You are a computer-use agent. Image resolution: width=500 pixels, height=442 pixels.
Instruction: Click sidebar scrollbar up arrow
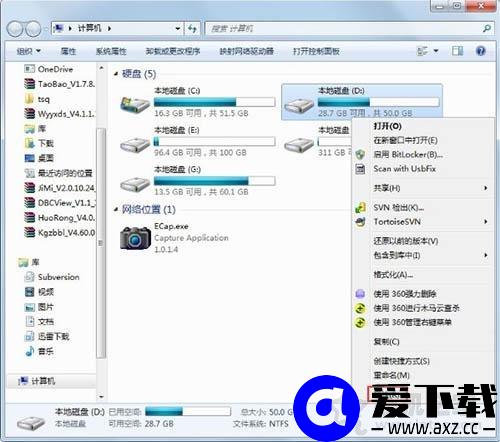pyautogui.click(x=101, y=68)
